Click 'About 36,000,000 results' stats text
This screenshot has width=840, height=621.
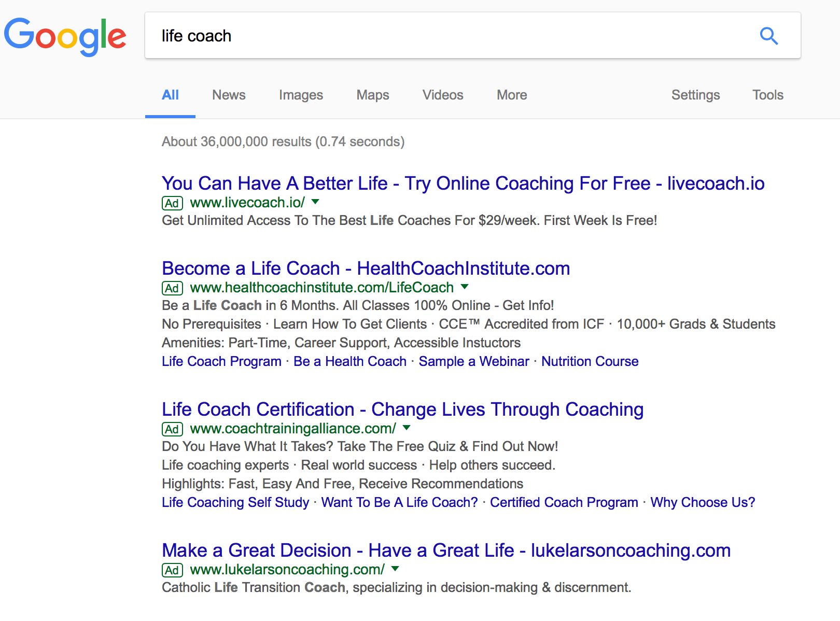tap(283, 142)
